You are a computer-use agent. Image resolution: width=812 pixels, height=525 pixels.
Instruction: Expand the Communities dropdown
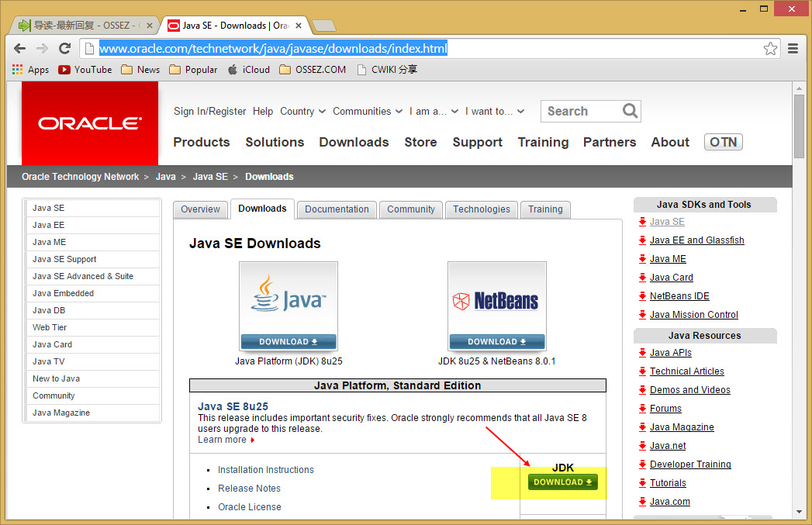[368, 112]
